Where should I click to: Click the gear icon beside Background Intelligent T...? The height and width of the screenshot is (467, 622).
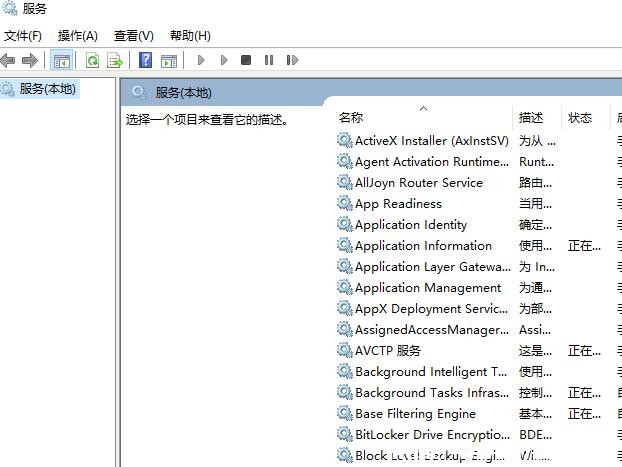point(345,371)
